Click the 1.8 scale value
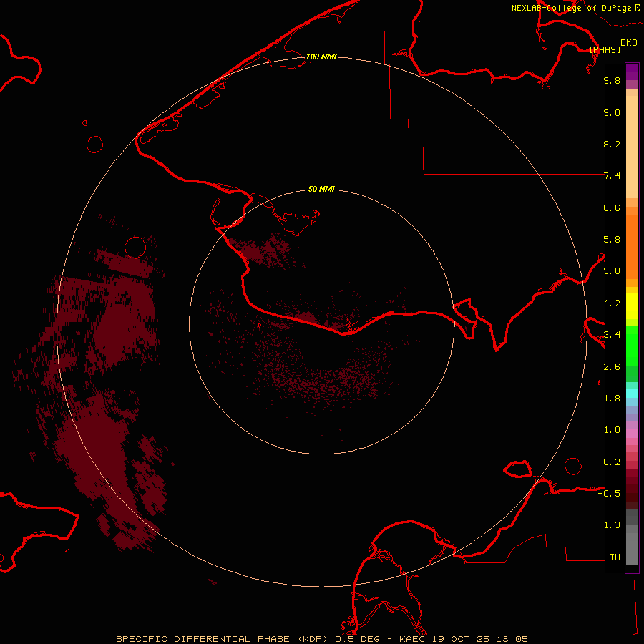Image resolution: width=644 pixels, height=644 pixels. pyautogui.click(x=612, y=399)
